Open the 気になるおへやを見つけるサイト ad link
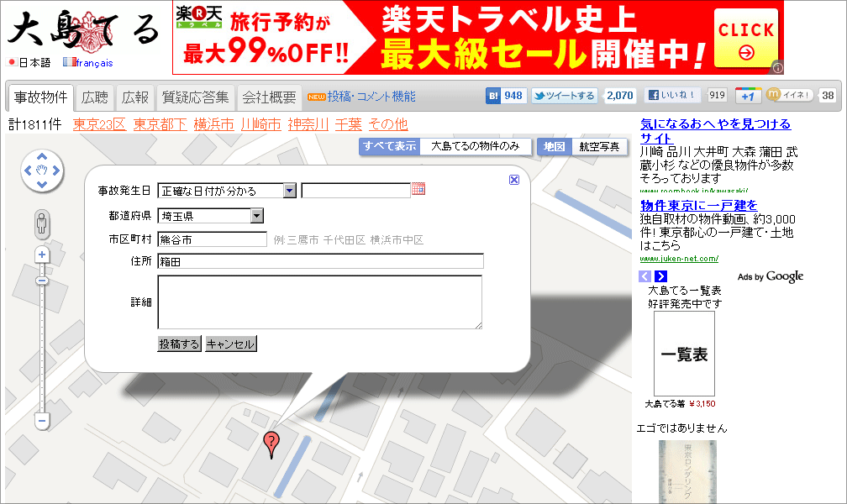Viewport: 847px width, 504px height. [715, 131]
